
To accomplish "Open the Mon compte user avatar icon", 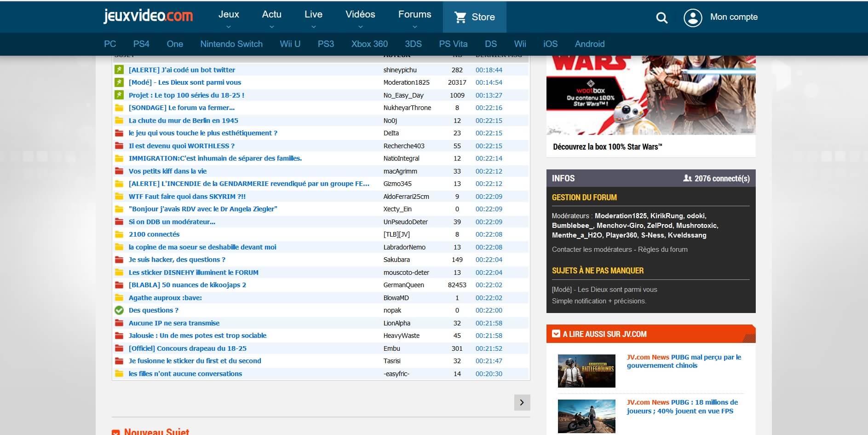I will tap(693, 17).
